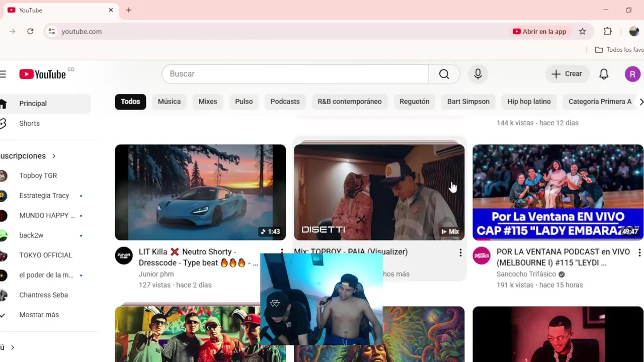Open Sancocho Trifásico channel avatar
Viewport: 644px width, 362px height.
[481, 256]
